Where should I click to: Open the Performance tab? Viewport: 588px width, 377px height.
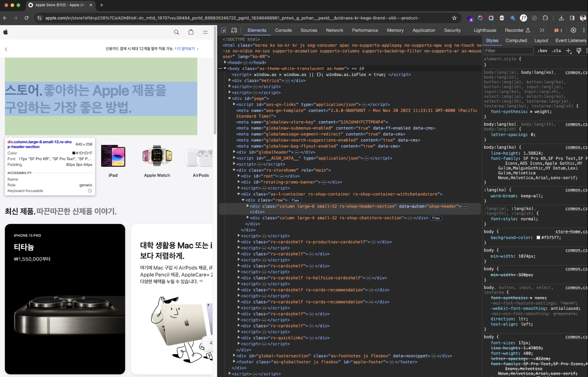(365, 30)
